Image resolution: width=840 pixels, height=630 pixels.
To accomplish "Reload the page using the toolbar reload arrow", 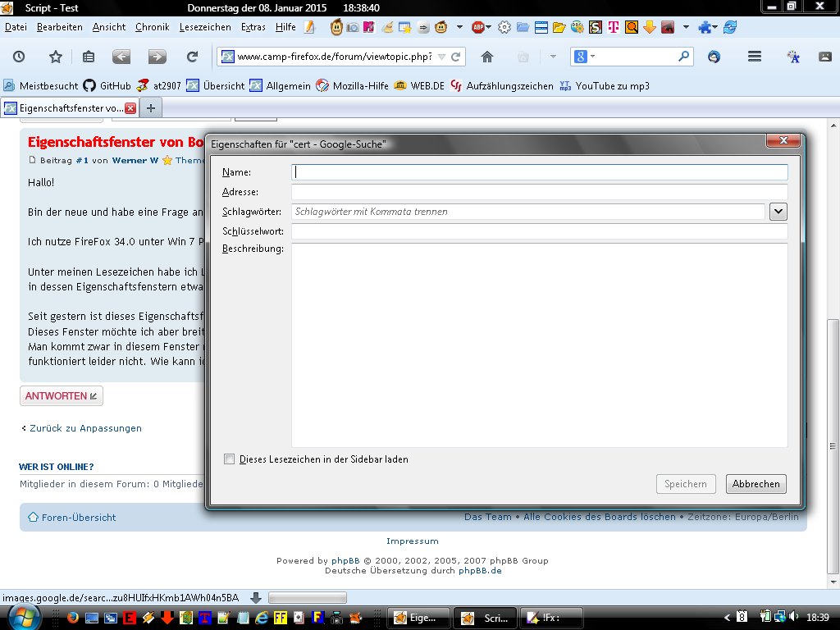I will 192,57.
